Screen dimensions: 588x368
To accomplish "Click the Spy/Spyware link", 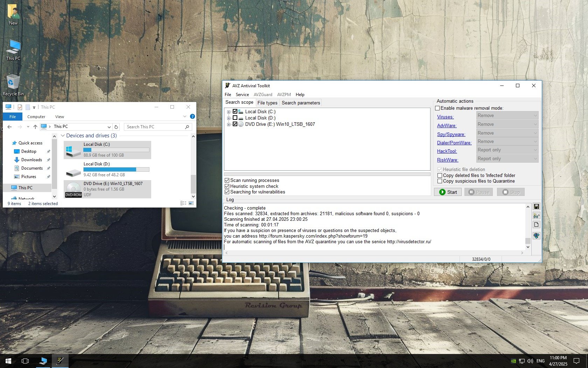I will pyautogui.click(x=451, y=134).
